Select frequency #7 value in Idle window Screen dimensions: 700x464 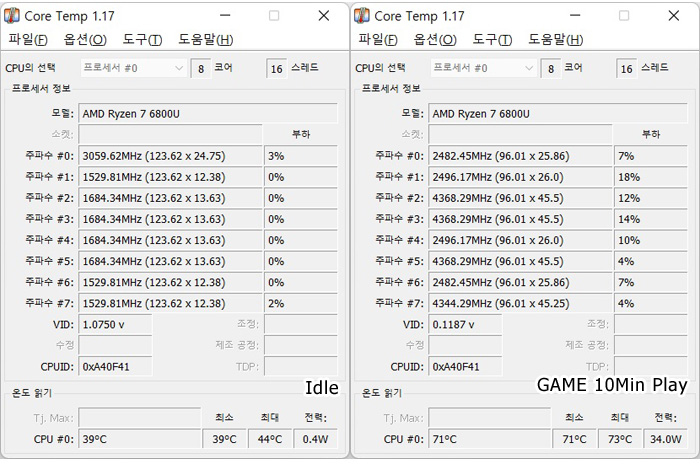coord(171,304)
